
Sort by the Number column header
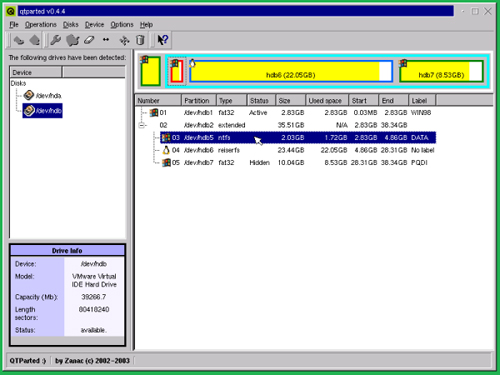coord(158,101)
